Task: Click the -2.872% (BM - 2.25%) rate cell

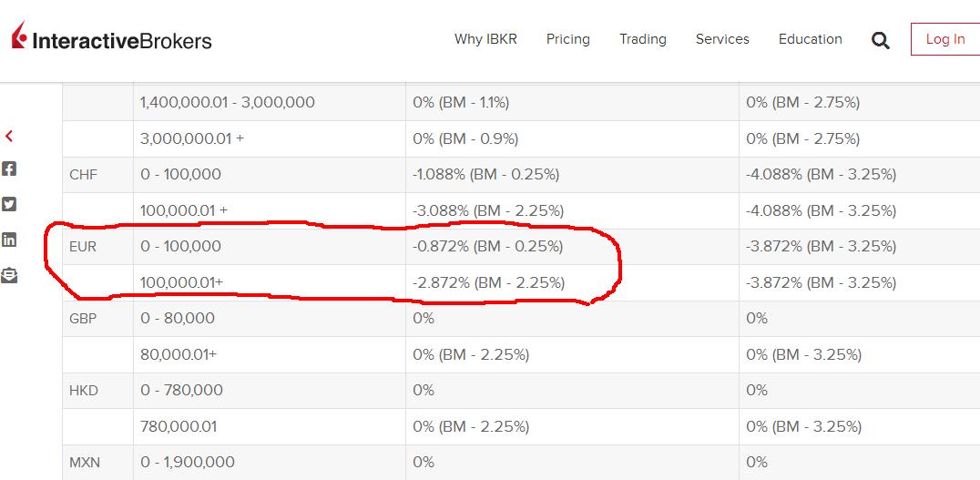Action: (x=573, y=282)
